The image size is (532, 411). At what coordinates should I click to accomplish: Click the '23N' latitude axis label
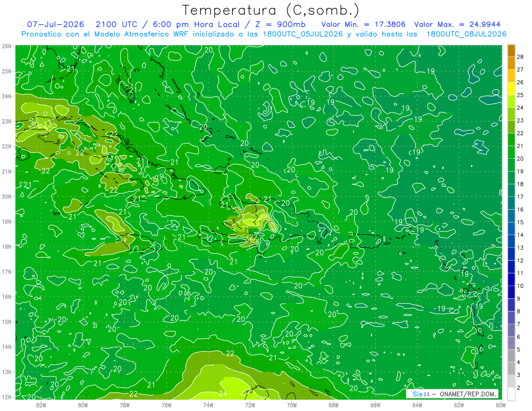click(6, 121)
